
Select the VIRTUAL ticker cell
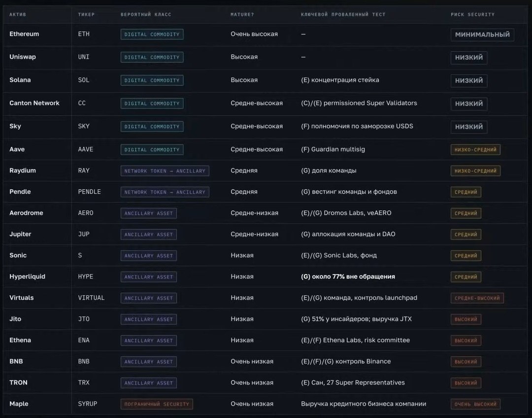click(91, 298)
